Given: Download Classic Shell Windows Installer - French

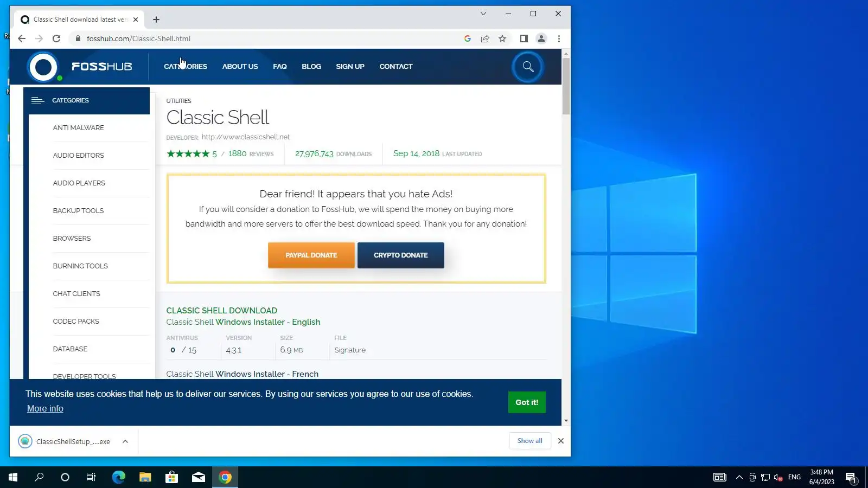Looking at the screenshot, I should [242, 374].
